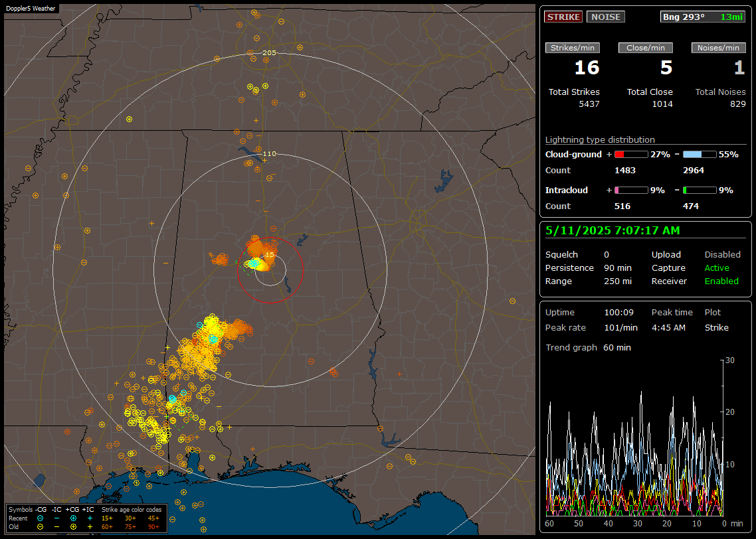Click the Old -CG symbol in the legend
Image resolution: width=756 pixels, height=539 pixels.
point(41,527)
